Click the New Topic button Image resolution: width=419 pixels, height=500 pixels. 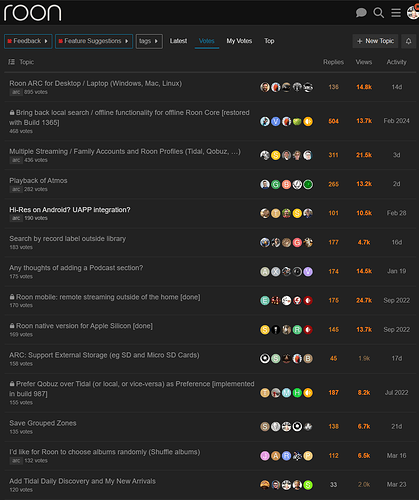click(x=375, y=41)
